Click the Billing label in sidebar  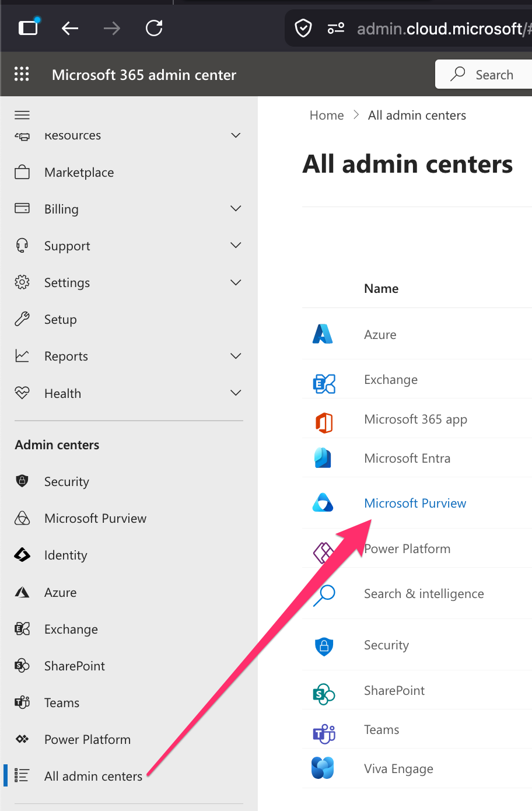click(61, 209)
